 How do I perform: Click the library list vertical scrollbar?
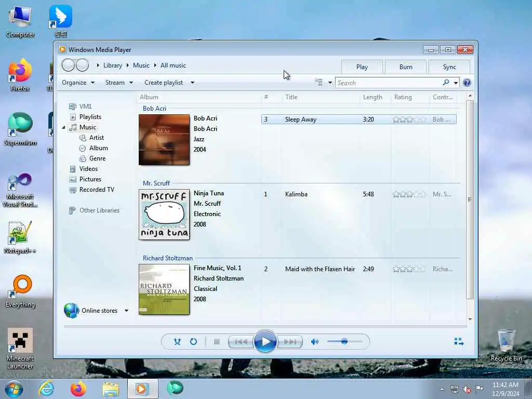pyautogui.click(x=470, y=199)
